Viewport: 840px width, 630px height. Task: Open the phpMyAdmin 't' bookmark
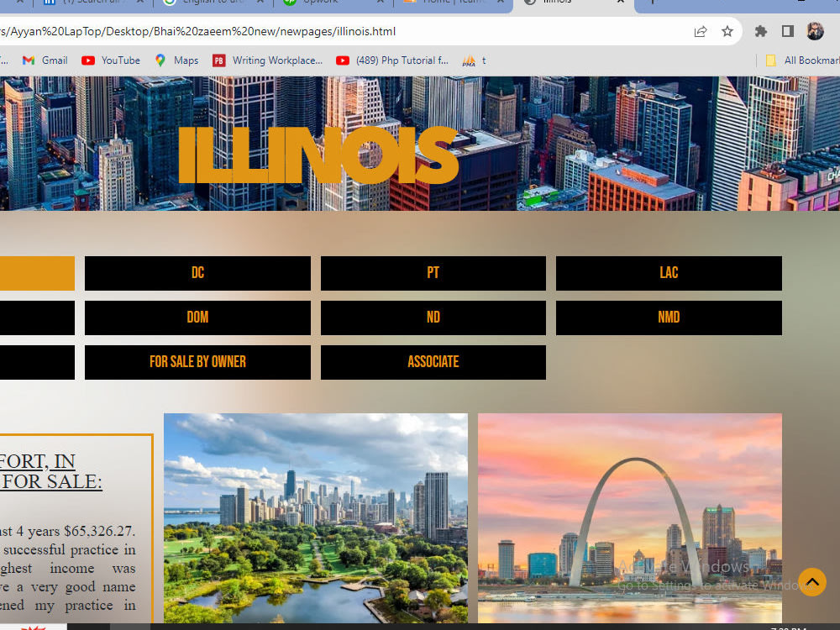(474, 60)
